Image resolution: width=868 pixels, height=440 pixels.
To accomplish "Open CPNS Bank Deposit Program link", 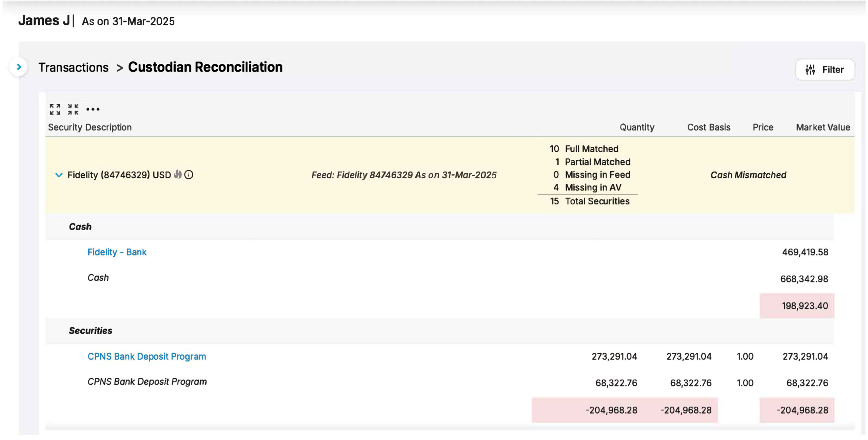I will [146, 356].
